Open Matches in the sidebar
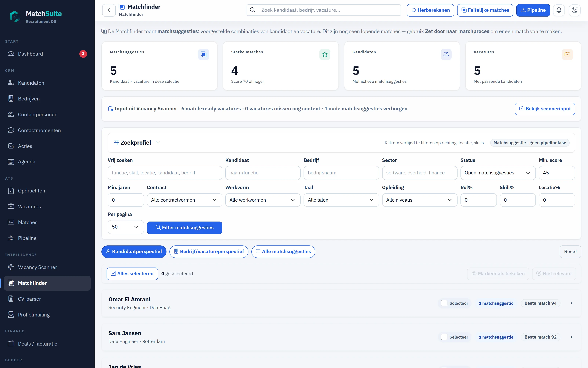The image size is (588, 368). tap(47, 222)
